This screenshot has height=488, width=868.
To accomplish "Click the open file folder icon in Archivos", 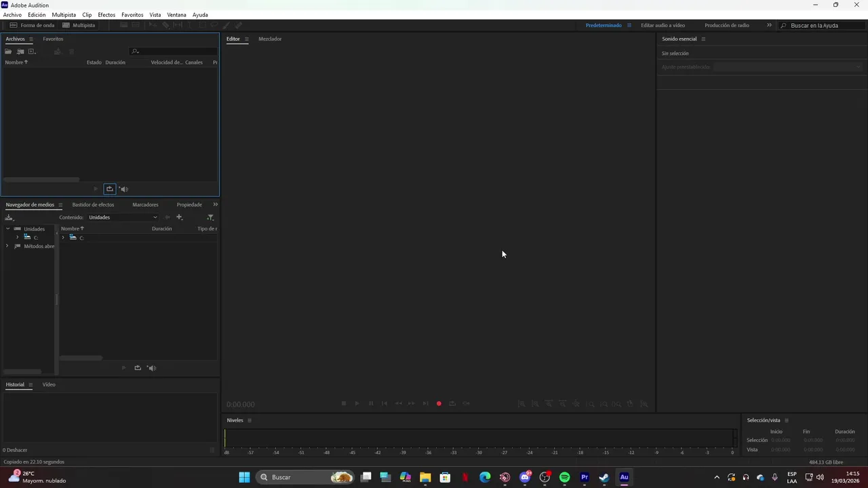I will click(9, 52).
